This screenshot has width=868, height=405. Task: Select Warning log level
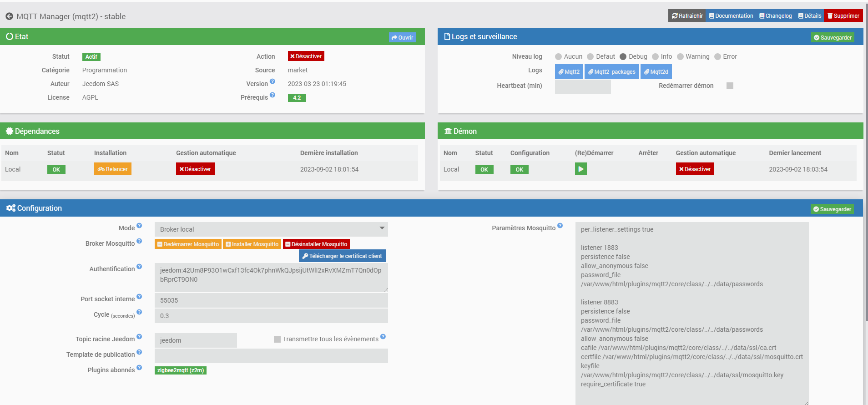(680, 57)
